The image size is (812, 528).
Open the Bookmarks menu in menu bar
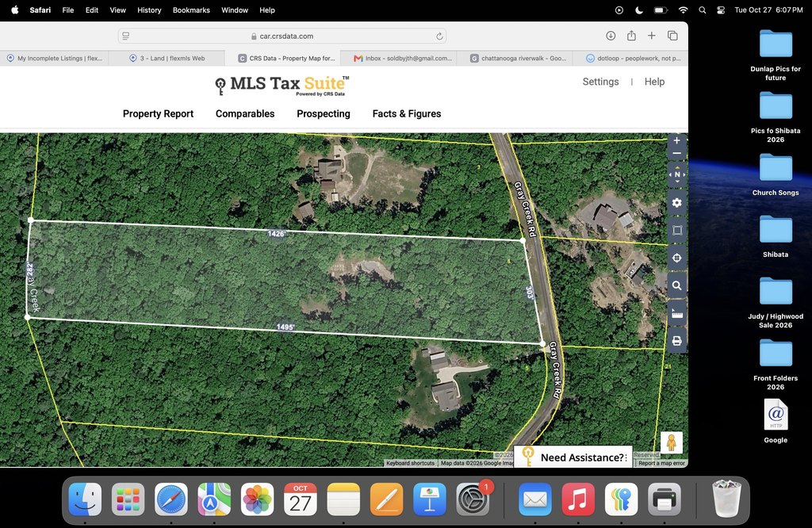click(191, 10)
